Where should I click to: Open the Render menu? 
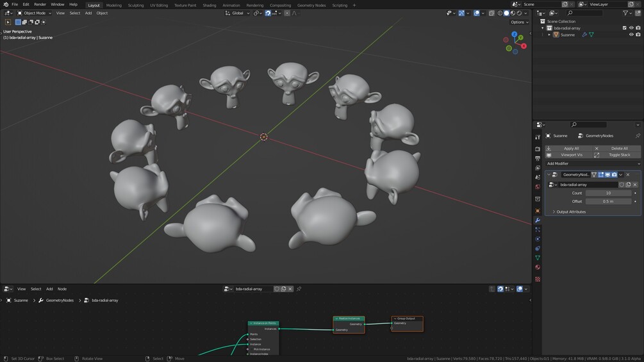(40, 4)
